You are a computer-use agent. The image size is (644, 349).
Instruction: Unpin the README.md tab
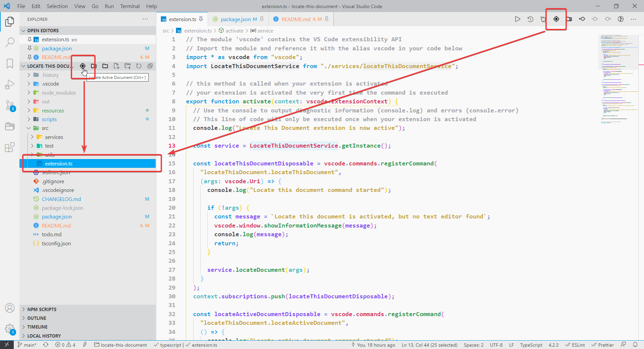click(327, 19)
